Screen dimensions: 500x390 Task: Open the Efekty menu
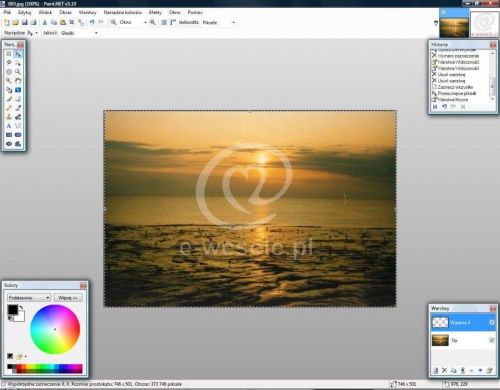tap(155, 12)
